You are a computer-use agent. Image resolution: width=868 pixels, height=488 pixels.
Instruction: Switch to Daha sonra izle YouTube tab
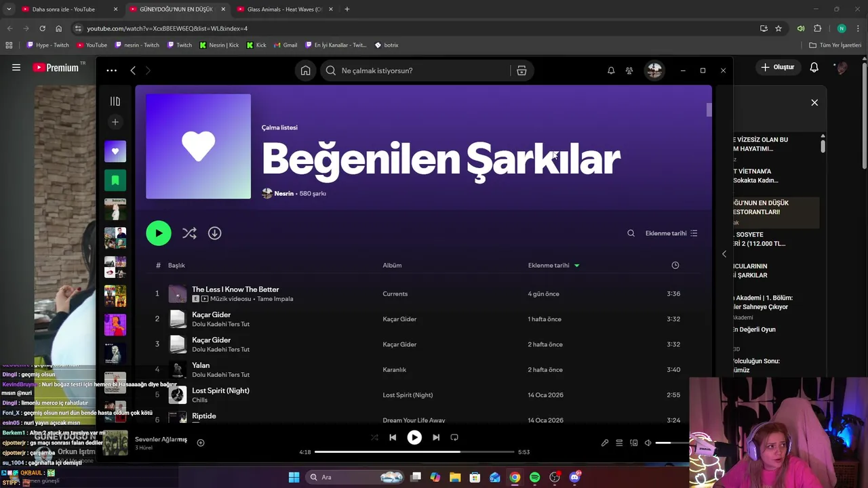tap(64, 9)
